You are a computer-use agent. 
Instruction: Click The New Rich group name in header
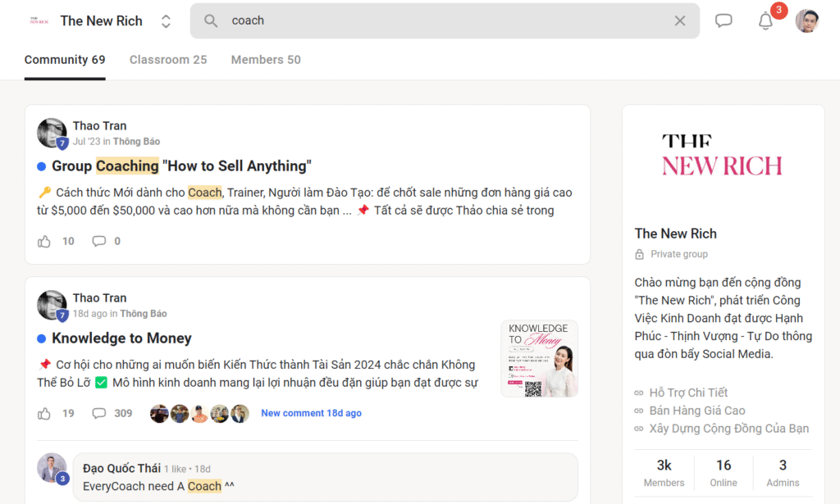coord(101,20)
